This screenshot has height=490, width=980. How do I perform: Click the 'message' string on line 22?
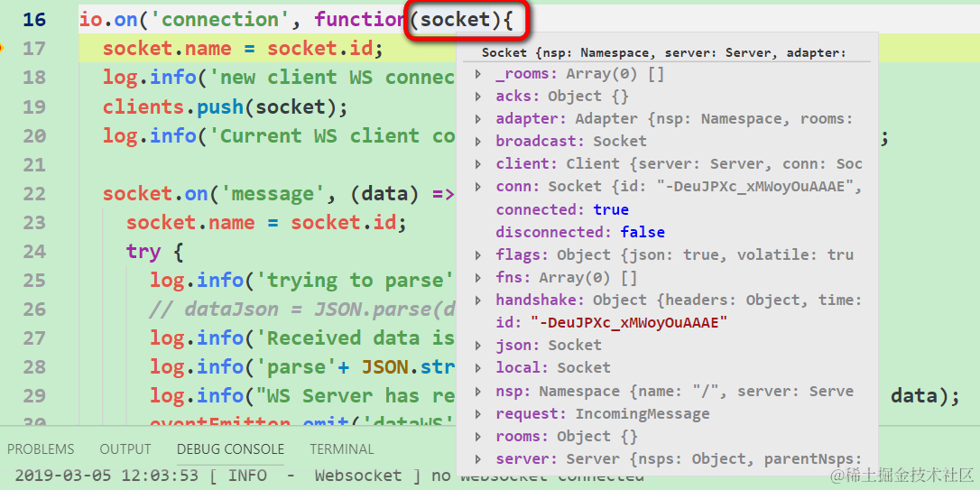(x=273, y=194)
